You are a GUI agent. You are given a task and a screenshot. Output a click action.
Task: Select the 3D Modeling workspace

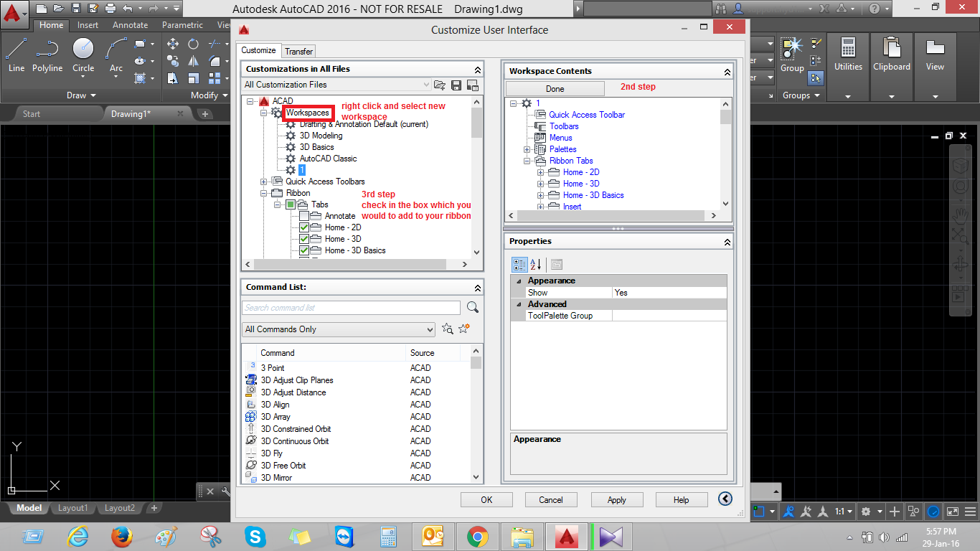coord(321,136)
